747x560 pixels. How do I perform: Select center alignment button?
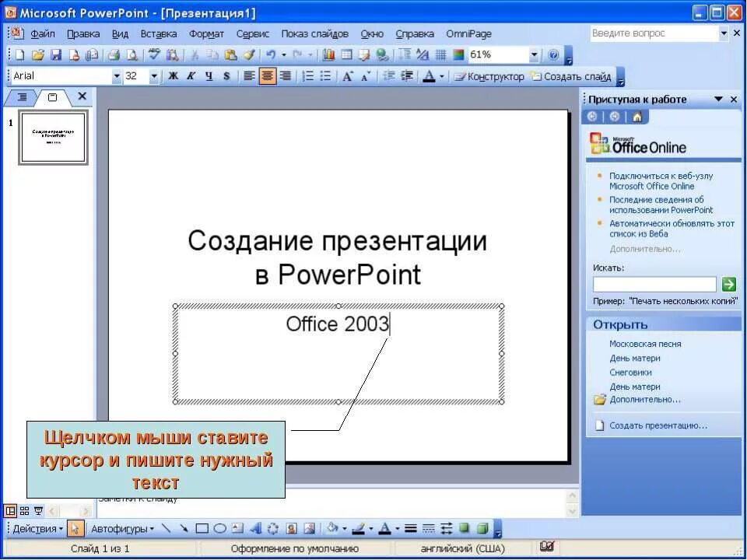(267, 76)
